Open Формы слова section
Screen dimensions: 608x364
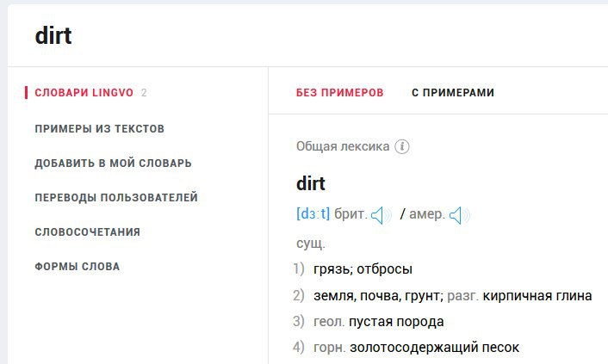tap(78, 267)
